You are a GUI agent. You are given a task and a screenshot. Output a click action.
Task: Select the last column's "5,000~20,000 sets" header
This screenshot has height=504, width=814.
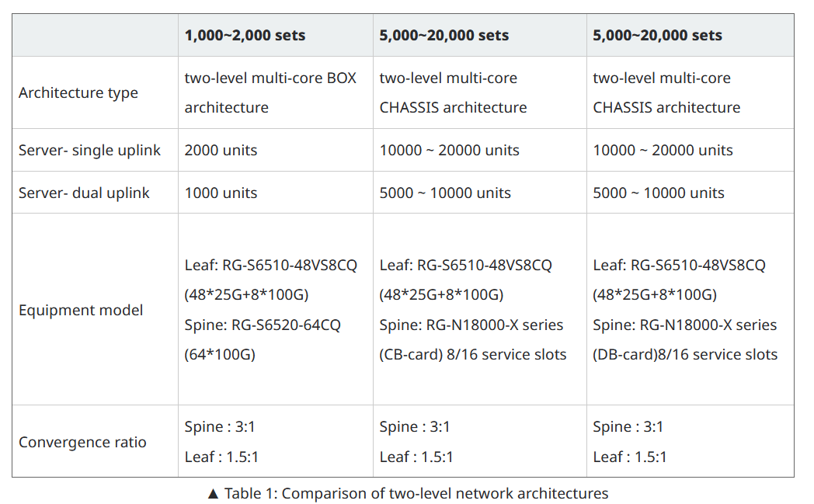(657, 35)
